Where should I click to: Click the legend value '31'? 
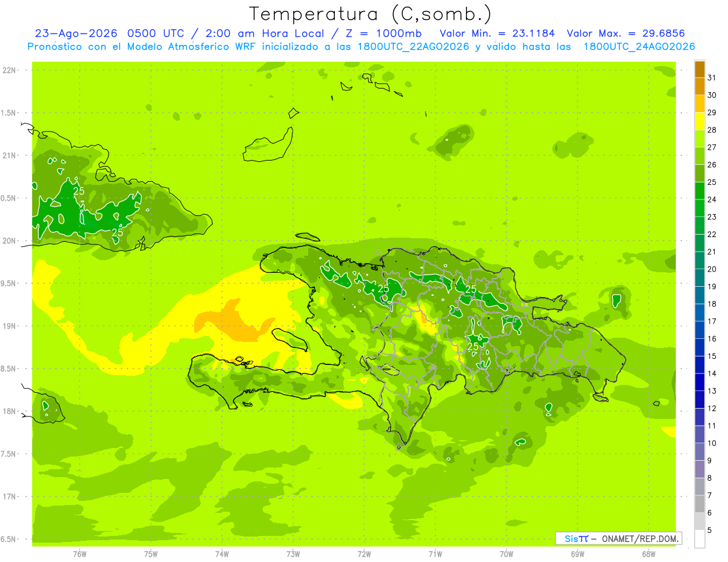(712, 78)
